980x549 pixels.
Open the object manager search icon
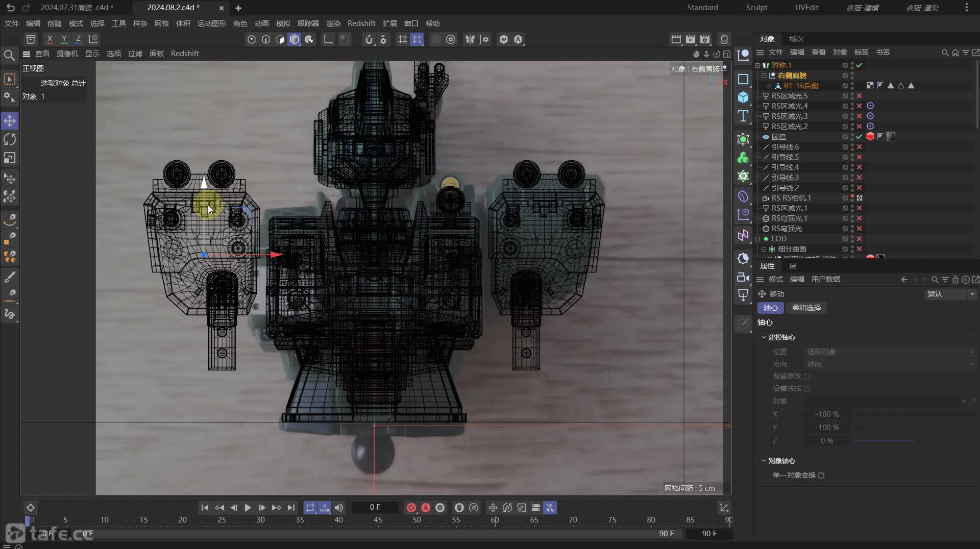[x=945, y=53]
